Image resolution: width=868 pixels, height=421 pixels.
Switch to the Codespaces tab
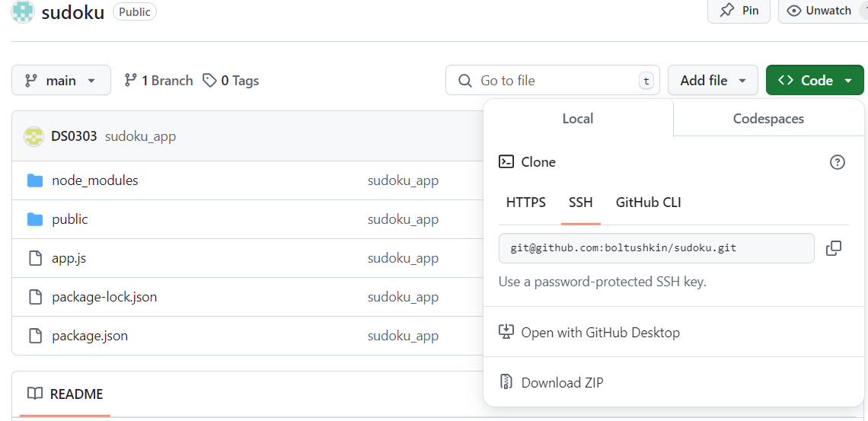[x=768, y=119]
